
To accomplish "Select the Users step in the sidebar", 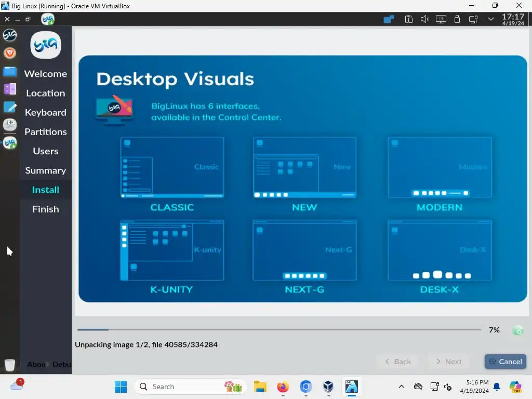I will [x=46, y=151].
